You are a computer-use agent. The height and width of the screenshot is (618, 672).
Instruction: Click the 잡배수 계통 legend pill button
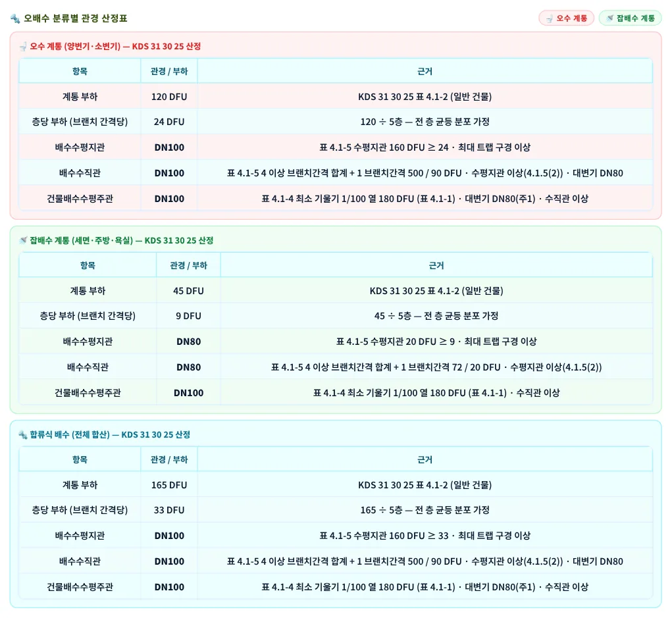(x=630, y=18)
